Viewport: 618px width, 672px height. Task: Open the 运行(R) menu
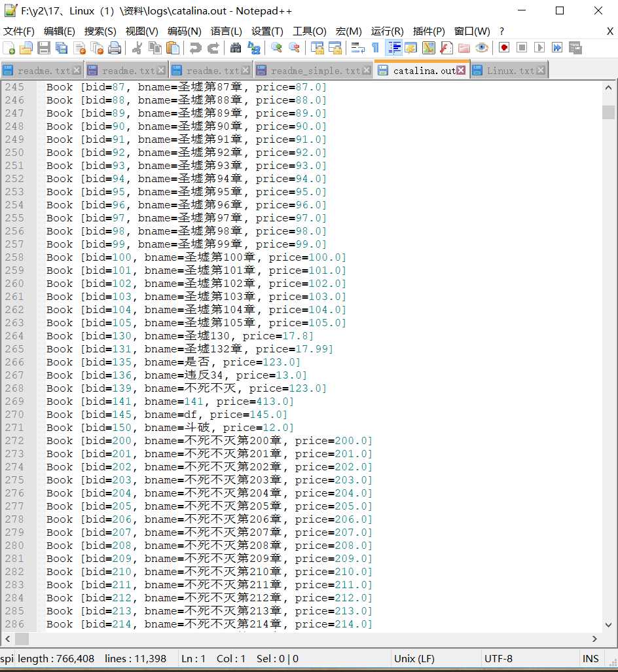(x=387, y=31)
